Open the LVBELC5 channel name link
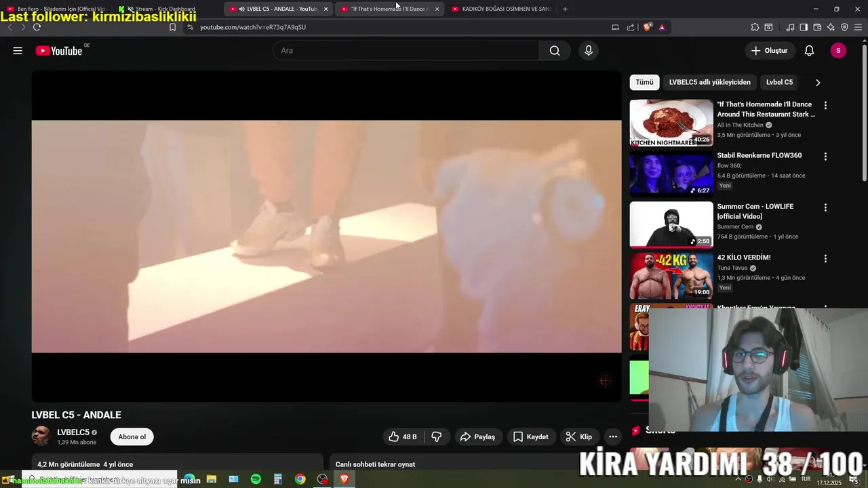The image size is (868, 488). [73, 432]
